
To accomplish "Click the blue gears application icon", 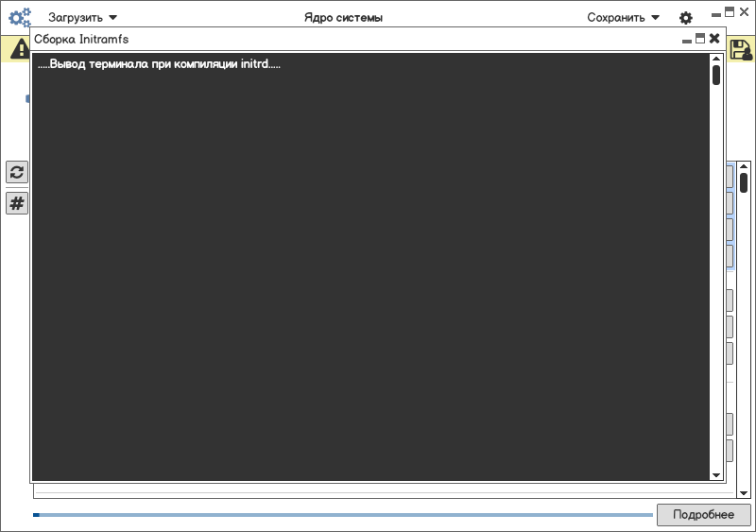I will coord(20,18).
